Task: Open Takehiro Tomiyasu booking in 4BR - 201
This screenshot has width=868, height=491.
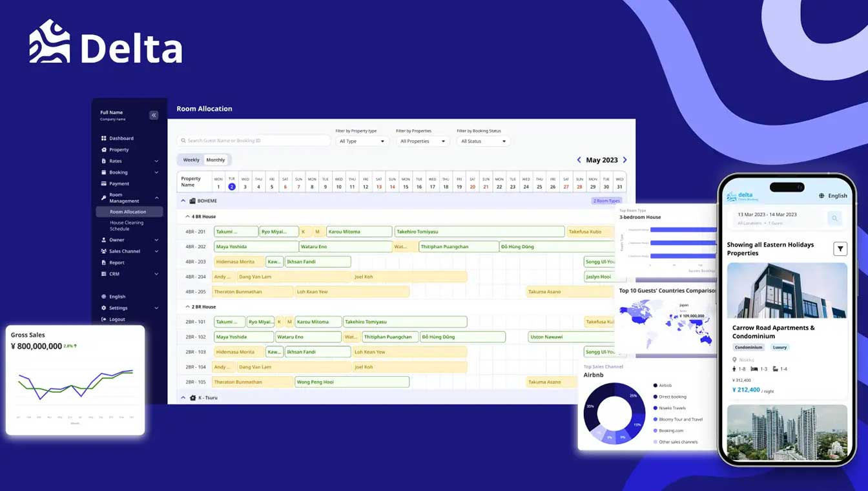Action: click(479, 231)
